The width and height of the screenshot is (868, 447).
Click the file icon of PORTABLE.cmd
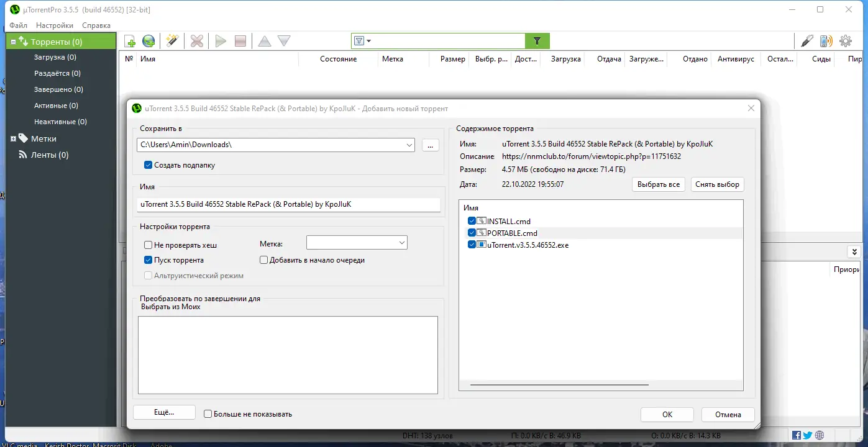point(481,233)
